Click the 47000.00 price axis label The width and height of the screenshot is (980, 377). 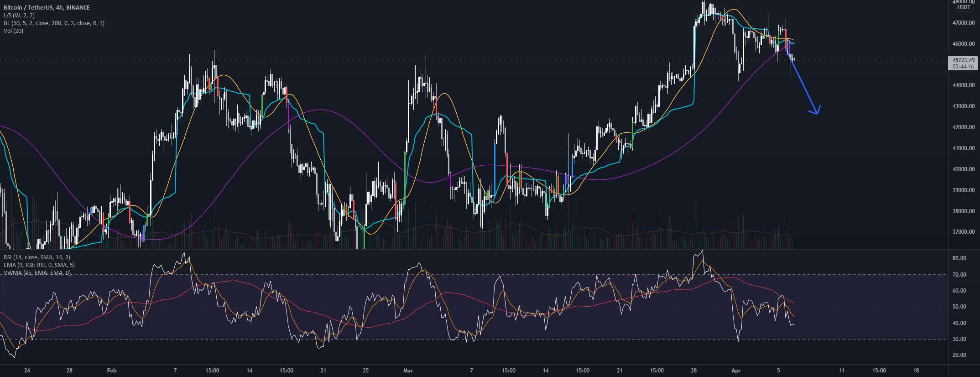tap(964, 23)
